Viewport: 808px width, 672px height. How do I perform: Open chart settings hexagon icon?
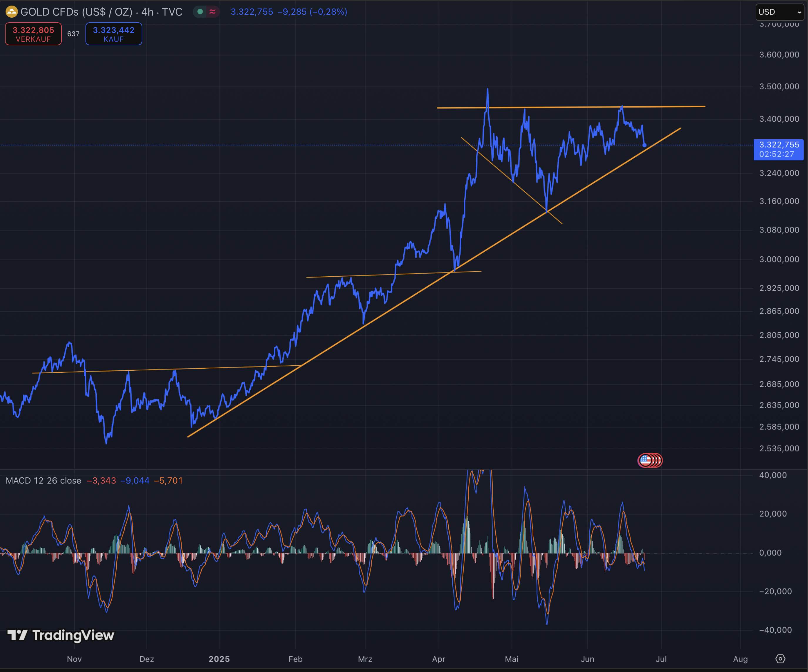[x=780, y=658]
